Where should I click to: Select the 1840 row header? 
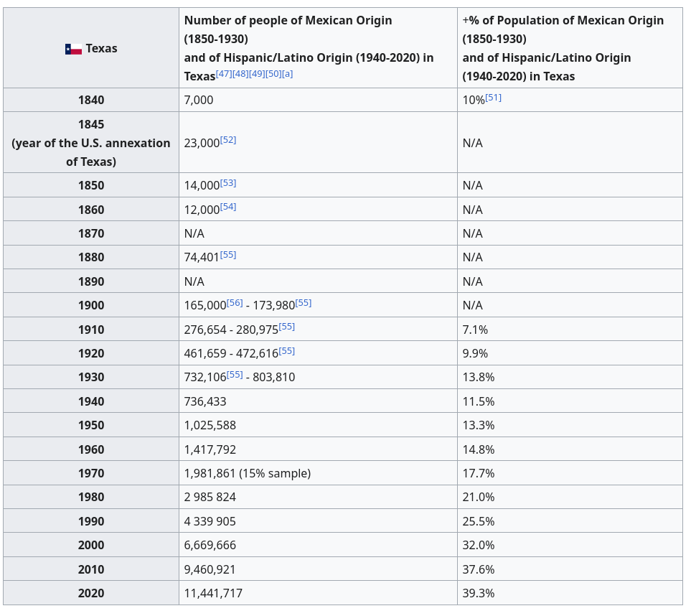click(91, 100)
